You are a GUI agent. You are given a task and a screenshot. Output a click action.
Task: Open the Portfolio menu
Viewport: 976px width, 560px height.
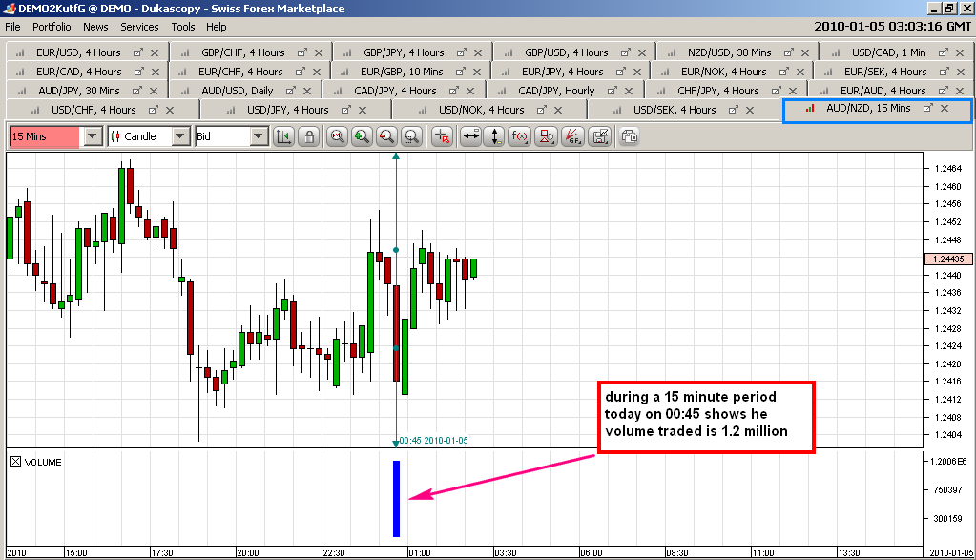click(51, 27)
